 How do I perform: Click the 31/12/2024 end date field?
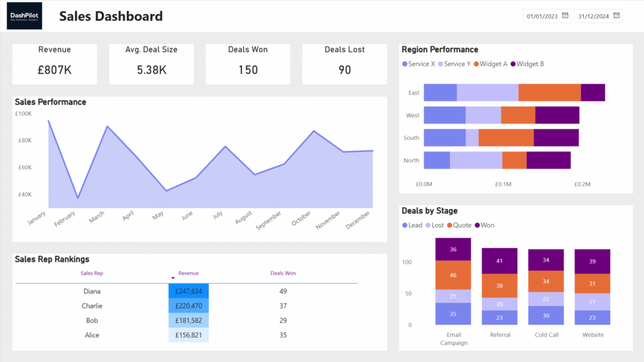pyautogui.click(x=594, y=16)
